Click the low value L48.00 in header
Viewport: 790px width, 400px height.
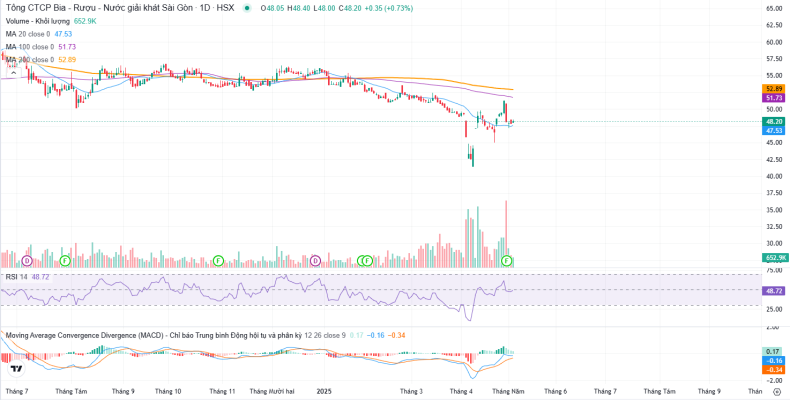[x=324, y=8]
